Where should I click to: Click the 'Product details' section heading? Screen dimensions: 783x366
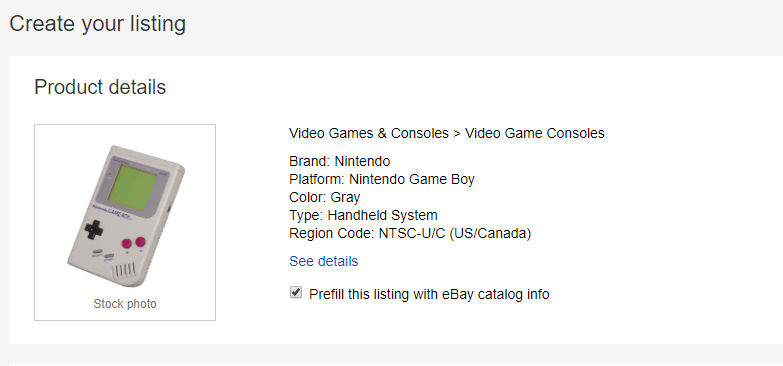coord(100,87)
